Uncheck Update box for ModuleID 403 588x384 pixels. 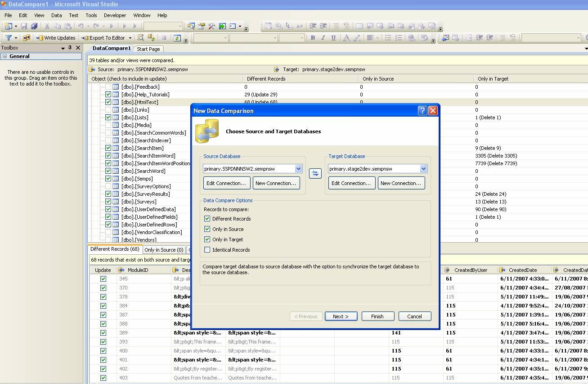pyautogui.click(x=103, y=378)
